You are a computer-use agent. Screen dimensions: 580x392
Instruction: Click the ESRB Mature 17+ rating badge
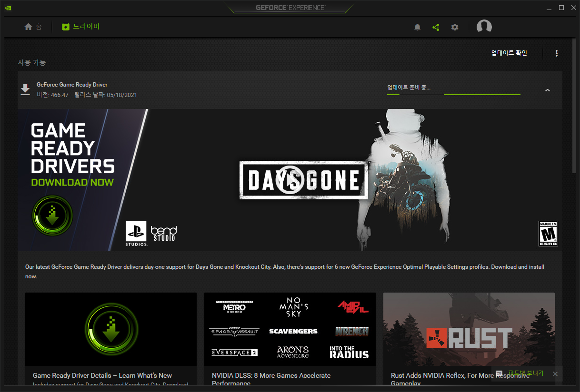pyautogui.click(x=548, y=234)
